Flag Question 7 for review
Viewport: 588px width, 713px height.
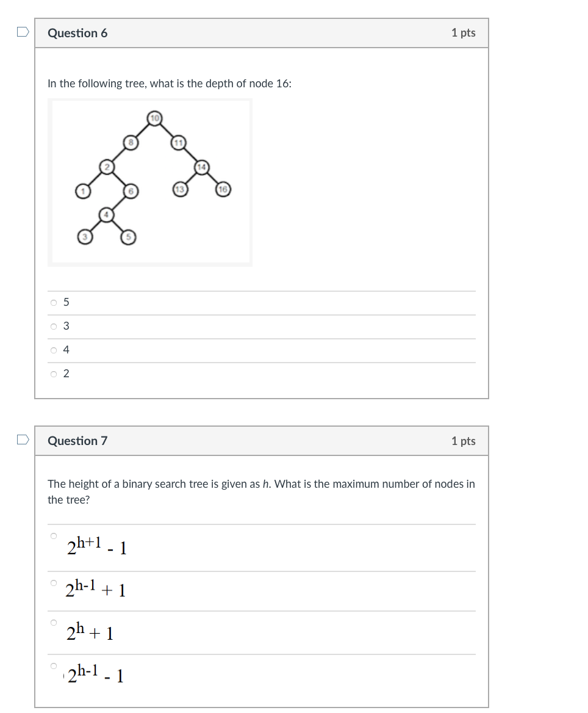[x=22, y=440]
